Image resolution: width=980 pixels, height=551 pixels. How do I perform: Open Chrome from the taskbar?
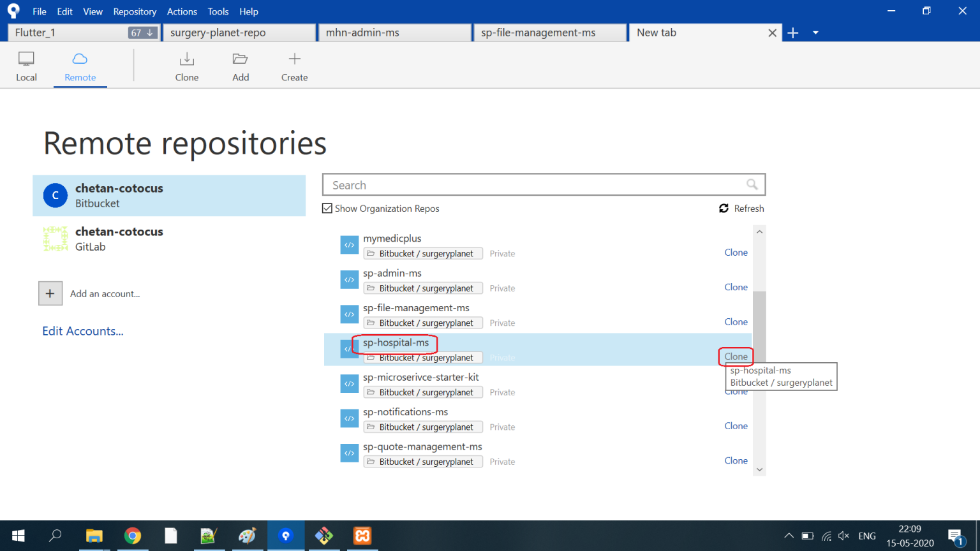(x=133, y=536)
